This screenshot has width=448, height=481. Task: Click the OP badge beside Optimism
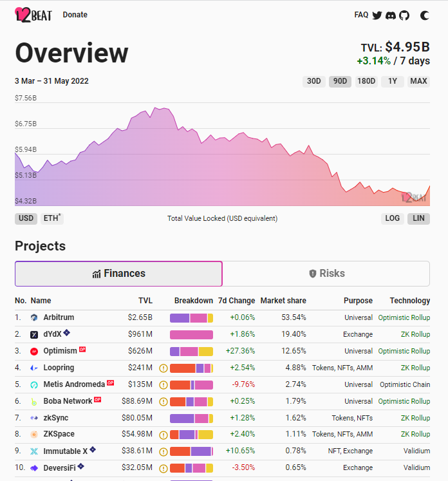[x=82, y=350]
